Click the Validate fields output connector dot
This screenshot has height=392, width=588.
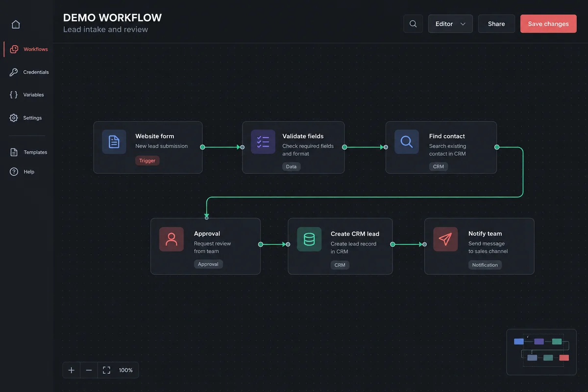point(344,147)
